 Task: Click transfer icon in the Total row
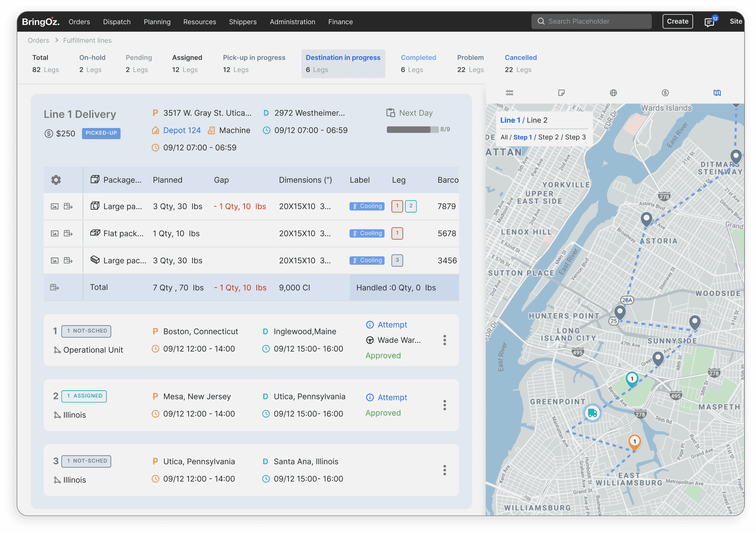54,287
